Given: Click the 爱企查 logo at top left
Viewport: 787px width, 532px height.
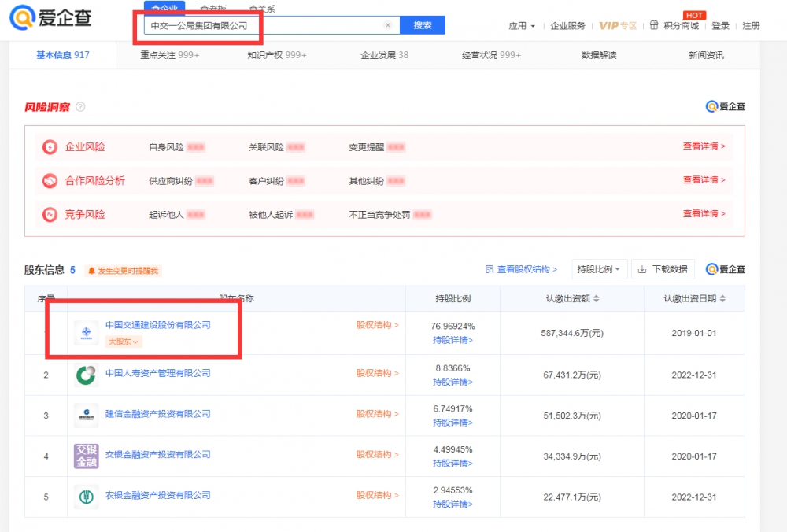Looking at the screenshot, I should click(x=50, y=17).
